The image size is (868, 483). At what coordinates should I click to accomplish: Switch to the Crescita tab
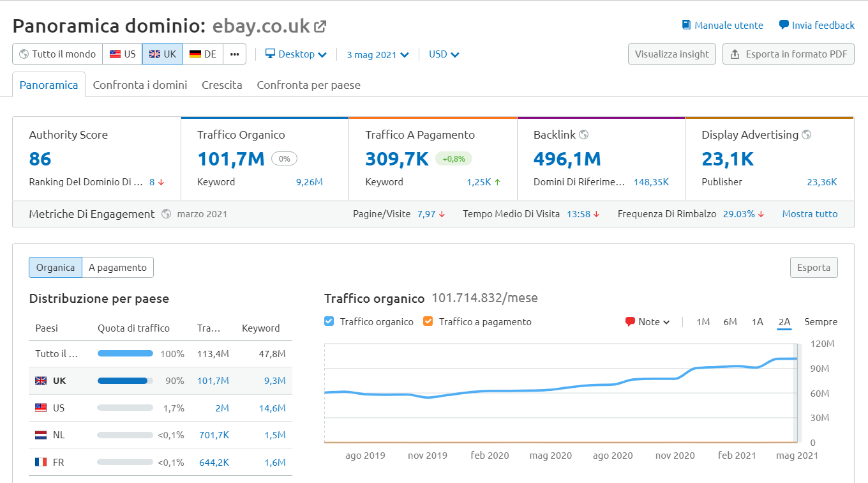pos(222,84)
